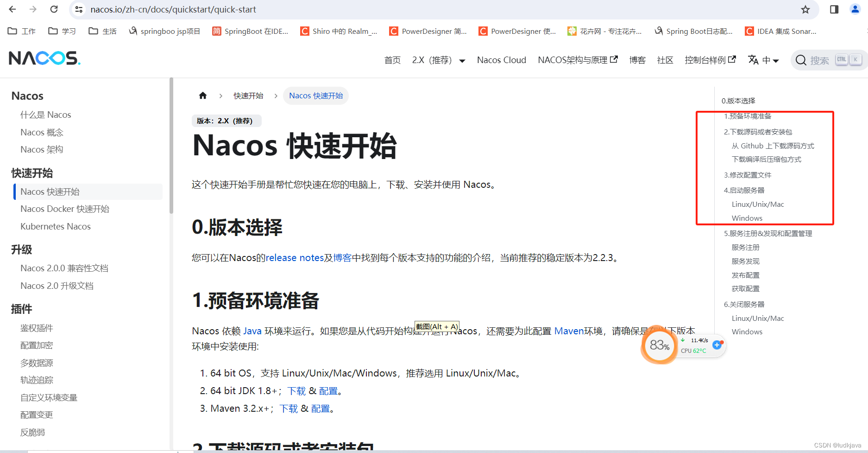Open Nacos 架构 sidebar page
The width and height of the screenshot is (868, 453).
(42, 149)
